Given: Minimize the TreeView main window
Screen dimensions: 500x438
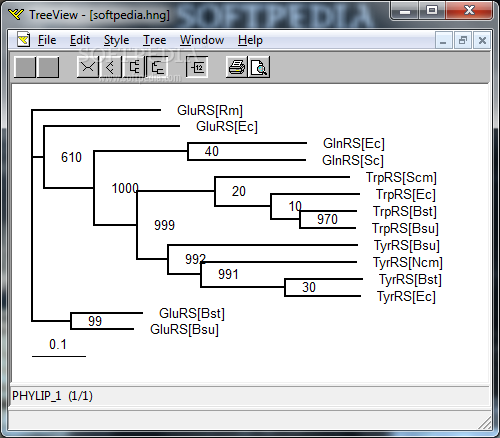Looking at the screenshot, I should pyautogui.click(x=405, y=11).
